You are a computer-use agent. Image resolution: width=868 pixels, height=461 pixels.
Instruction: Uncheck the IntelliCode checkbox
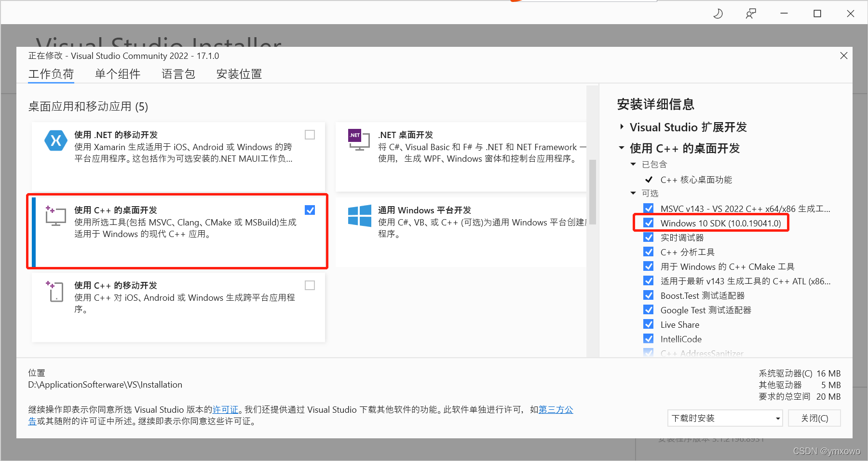coord(649,339)
